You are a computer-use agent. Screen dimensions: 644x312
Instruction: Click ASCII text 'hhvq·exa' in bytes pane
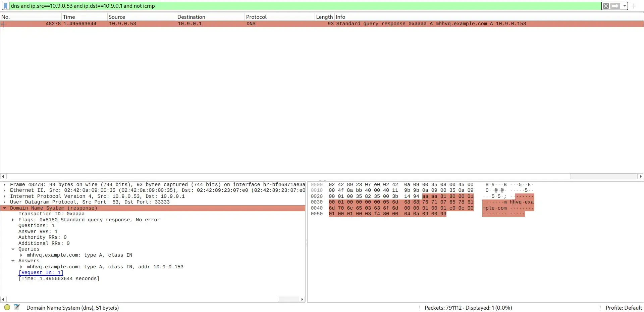(522, 202)
